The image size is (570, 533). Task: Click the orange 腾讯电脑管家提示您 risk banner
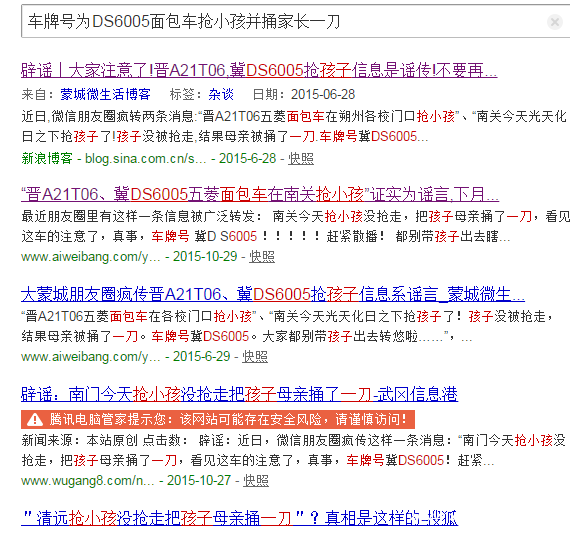(x=218, y=420)
